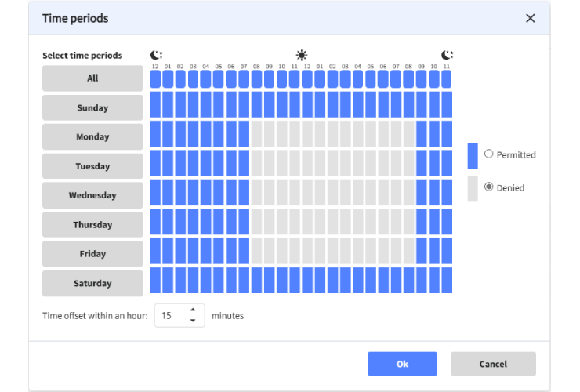Select the Denied radio button
The image size is (580, 392).
click(489, 187)
